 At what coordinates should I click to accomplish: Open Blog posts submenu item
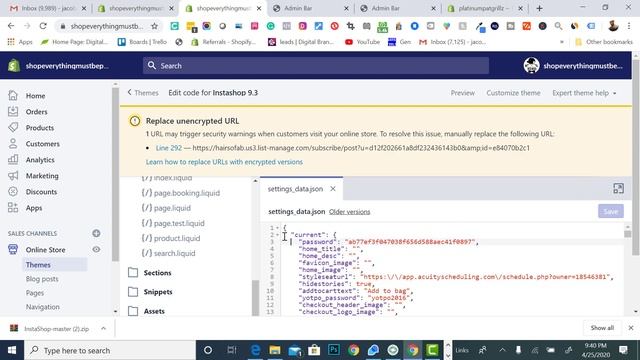[42, 279]
